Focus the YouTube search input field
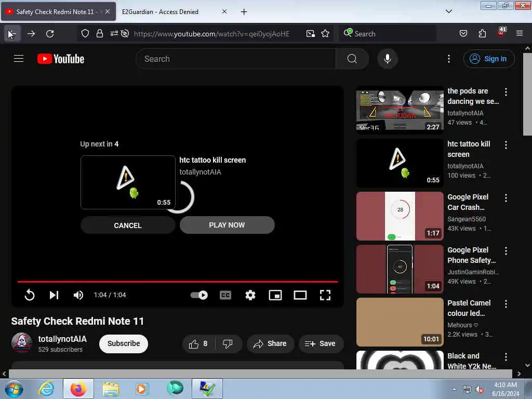Image resolution: width=532 pixels, height=399 pixels. point(235,59)
